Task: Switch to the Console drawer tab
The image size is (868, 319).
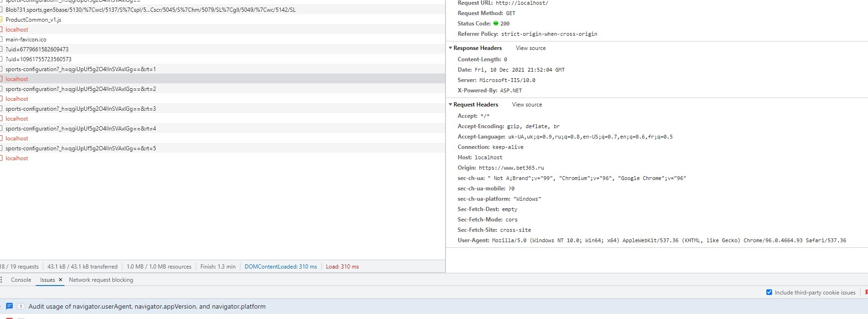Action: coord(21,280)
